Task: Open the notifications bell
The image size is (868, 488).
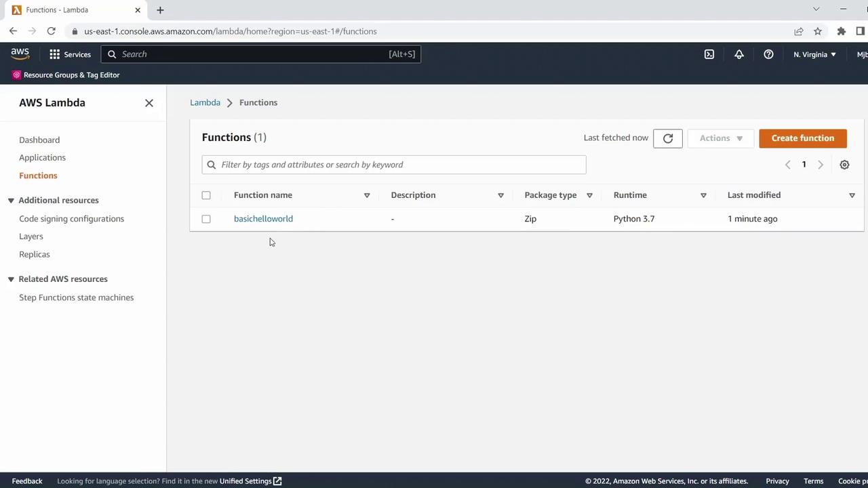Action: [739, 54]
